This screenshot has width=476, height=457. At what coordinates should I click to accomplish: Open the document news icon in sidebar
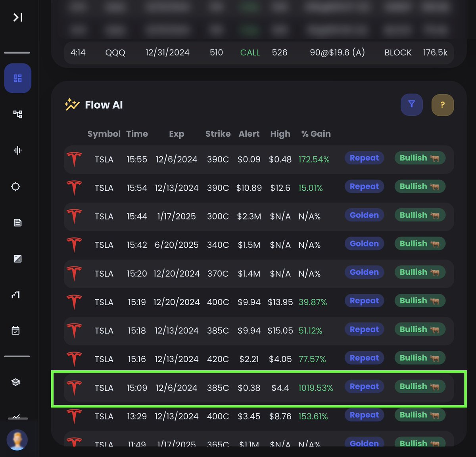17,222
